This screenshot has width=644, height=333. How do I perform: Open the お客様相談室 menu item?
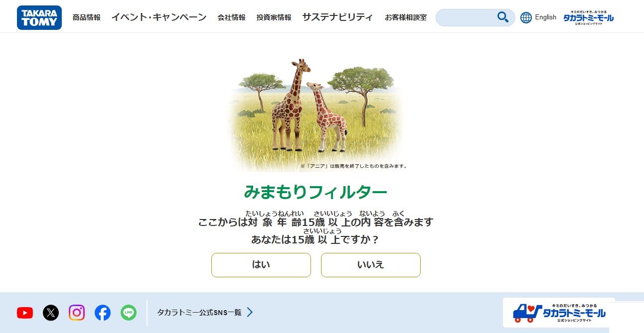coord(406,17)
